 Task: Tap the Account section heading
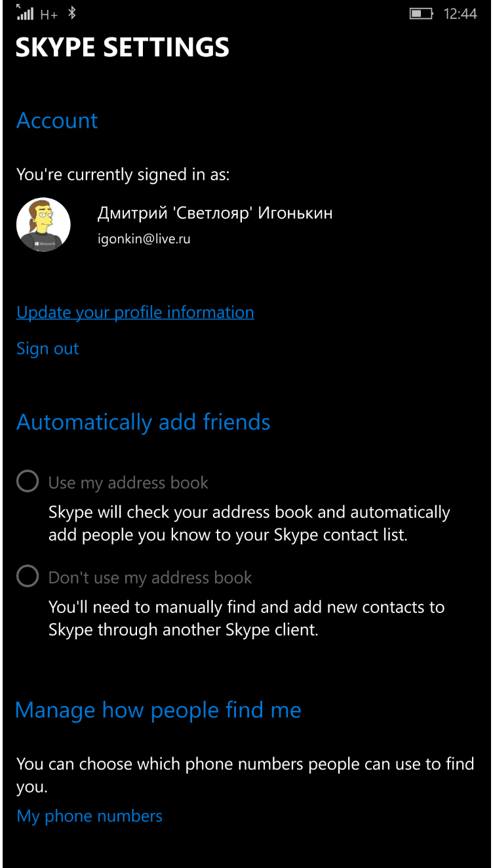tap(57, 121)
